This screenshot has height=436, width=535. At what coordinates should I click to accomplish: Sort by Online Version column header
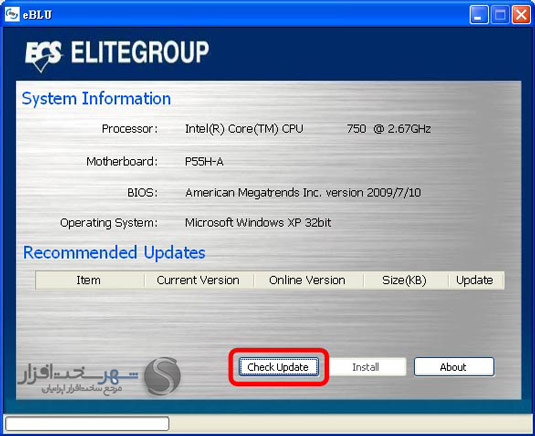click(308, 280)
